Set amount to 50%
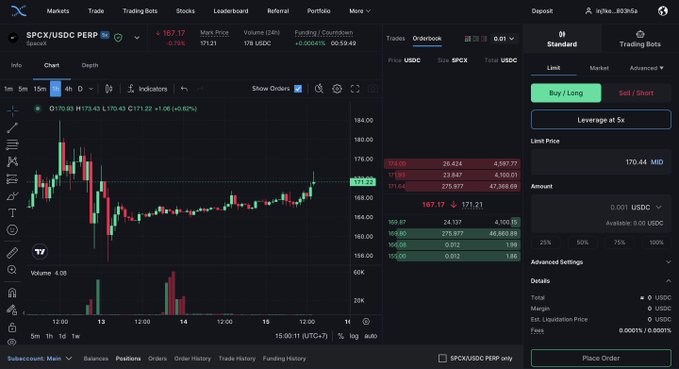 (x=582, y=243)
